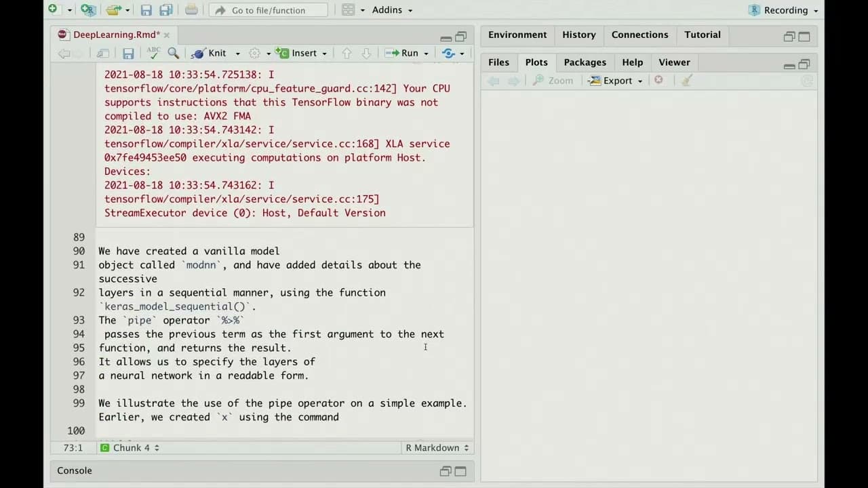The image size is (868, 488).
Task: Show the previous plot arrow
Action: (494, 81)
